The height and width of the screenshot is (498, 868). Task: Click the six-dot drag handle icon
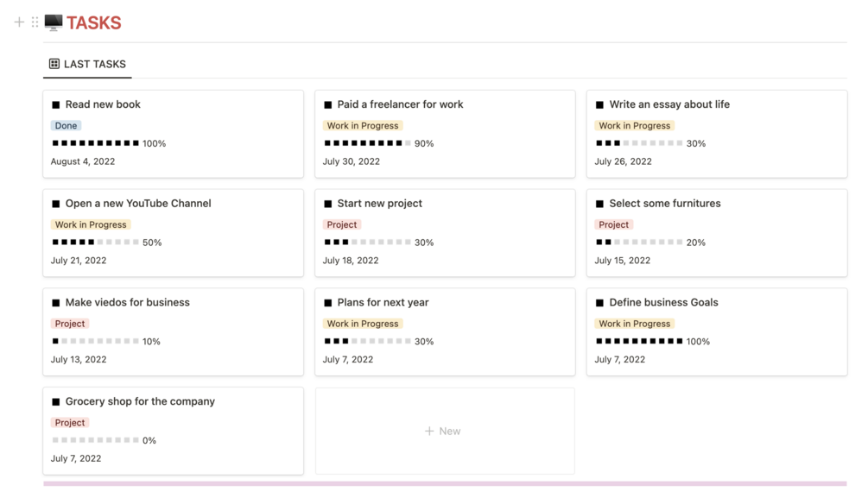[x=35, y=22]
